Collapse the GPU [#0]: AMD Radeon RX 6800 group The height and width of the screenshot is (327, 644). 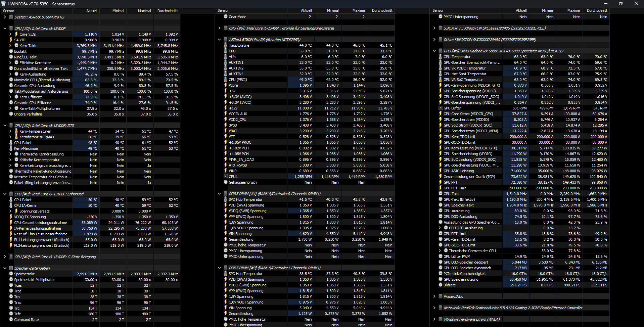(x=434, y=51)
